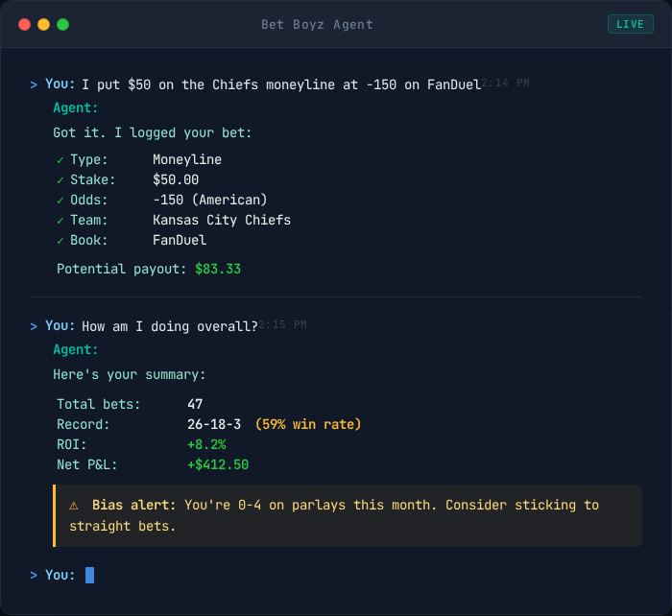Click the 2:15 PM message timestamp
This screenshot has height=616, width=672.
click(x=283, y=325)
